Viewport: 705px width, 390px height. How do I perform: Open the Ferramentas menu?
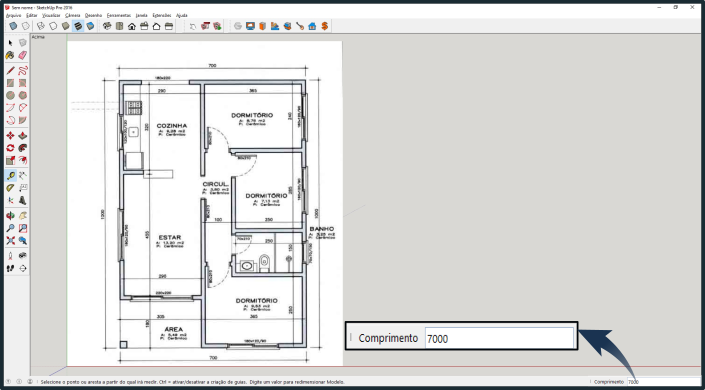click(x=119, y=15)
